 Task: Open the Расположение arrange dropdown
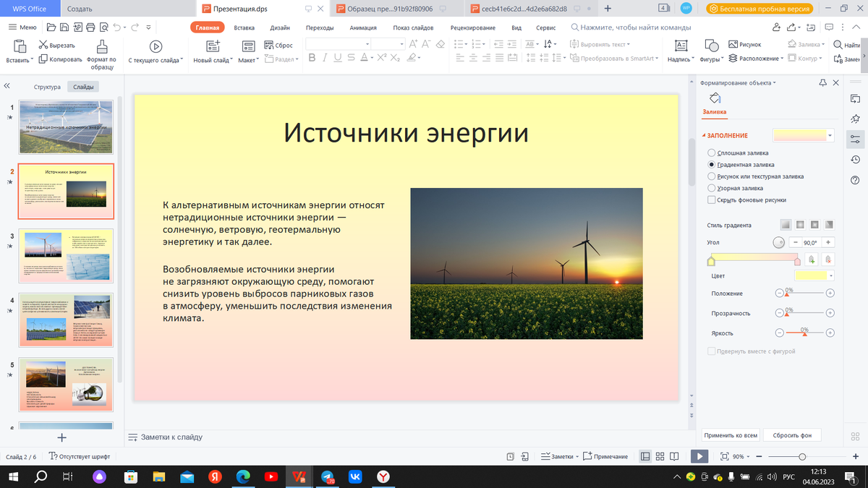(757, 59)
